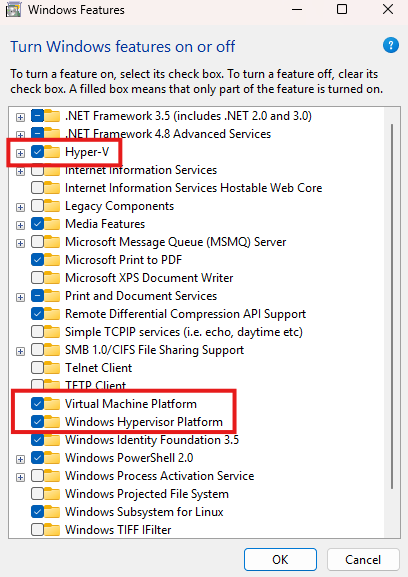Enable the Telnet Client checkbox

(38, 368)
